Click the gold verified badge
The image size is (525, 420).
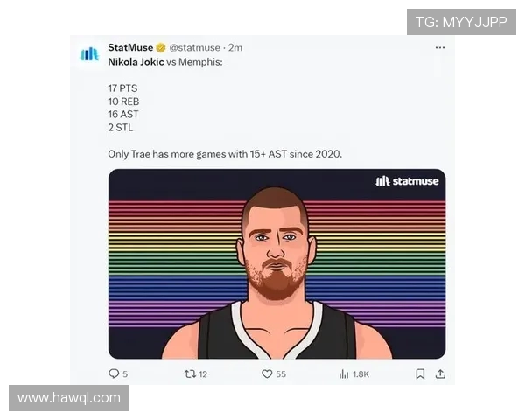161,48
